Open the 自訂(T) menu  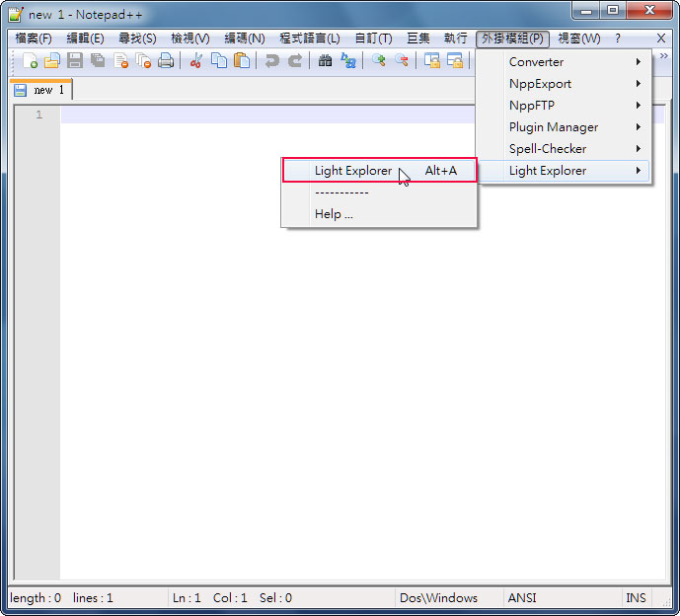coord(373,38)
